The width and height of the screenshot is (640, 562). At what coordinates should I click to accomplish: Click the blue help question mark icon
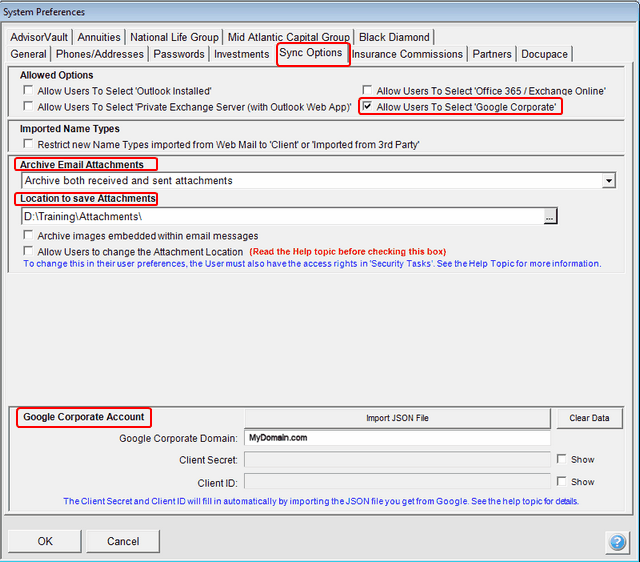(x=617, y=542)
